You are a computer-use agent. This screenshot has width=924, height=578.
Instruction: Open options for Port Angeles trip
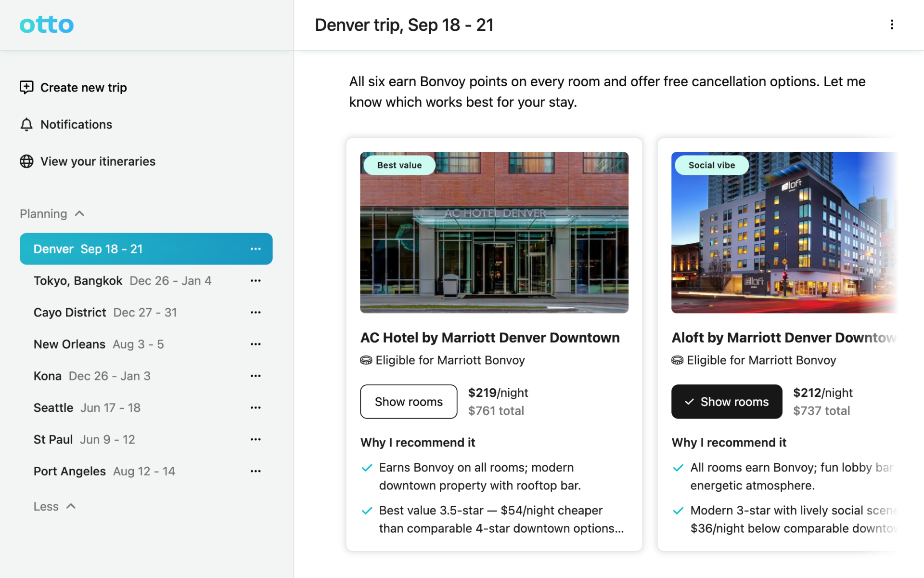pos(256,472)
